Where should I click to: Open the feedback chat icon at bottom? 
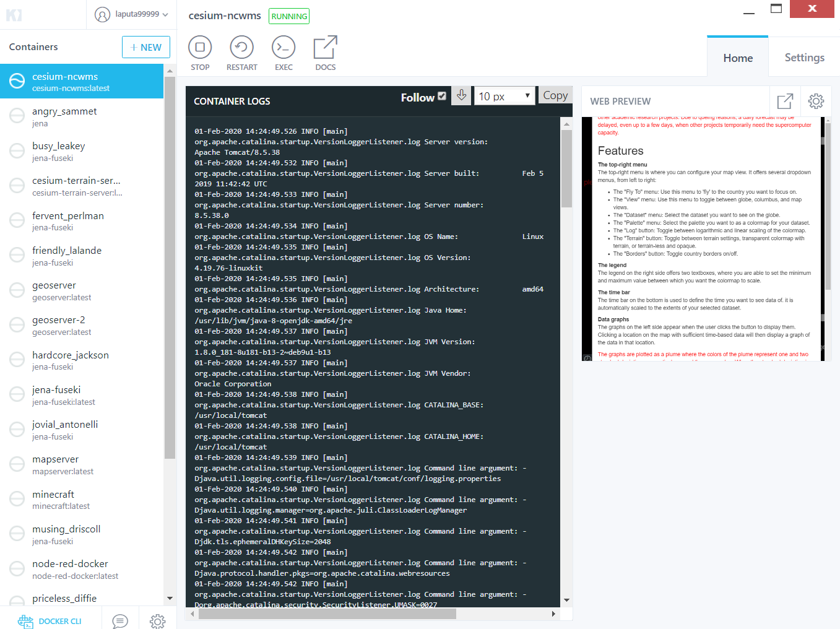click(x=120, y=620)
